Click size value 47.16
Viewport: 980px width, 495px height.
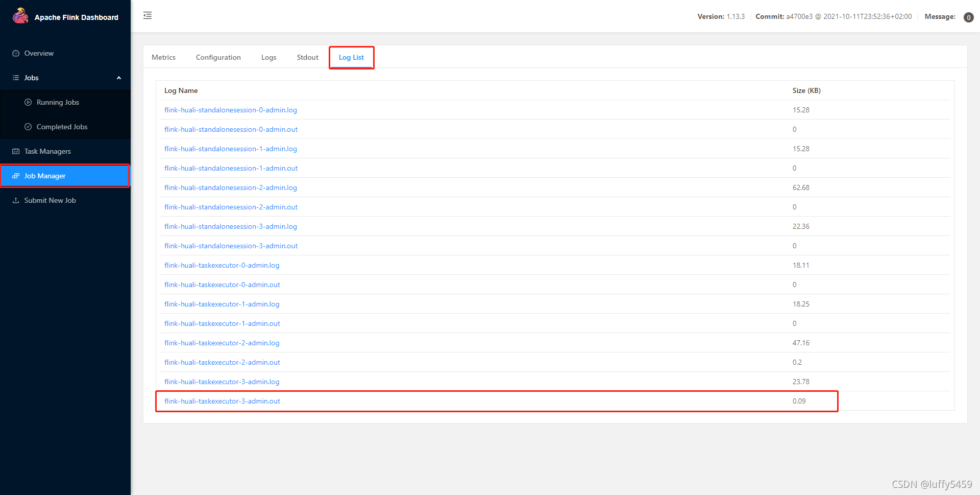pos(801,343)
